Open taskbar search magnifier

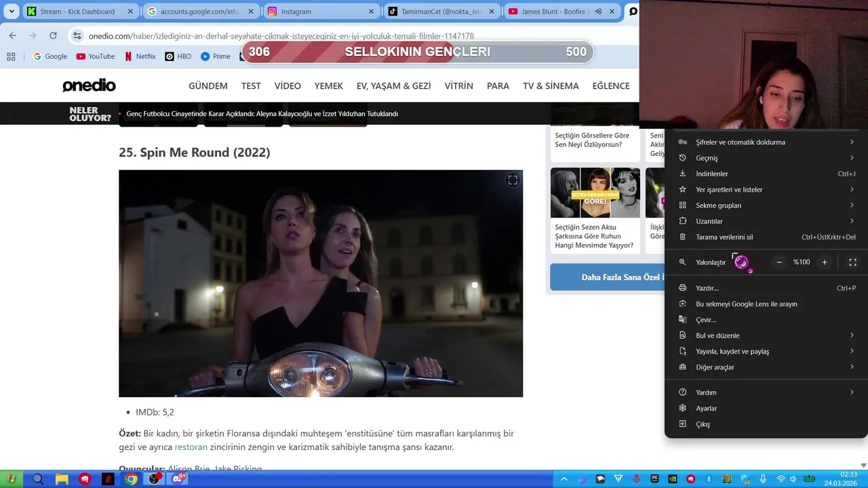pyautogui.click(x=38, y=479)
